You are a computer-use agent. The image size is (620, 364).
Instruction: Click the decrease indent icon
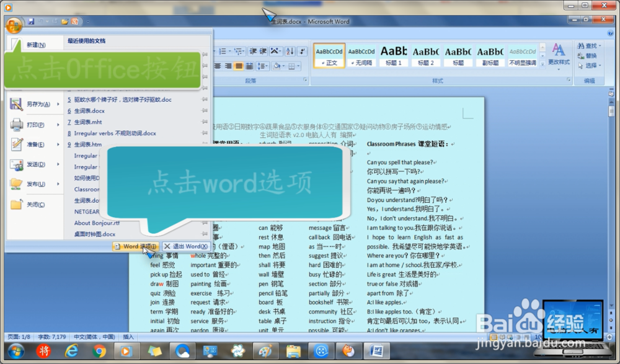[x=253, y=51]
